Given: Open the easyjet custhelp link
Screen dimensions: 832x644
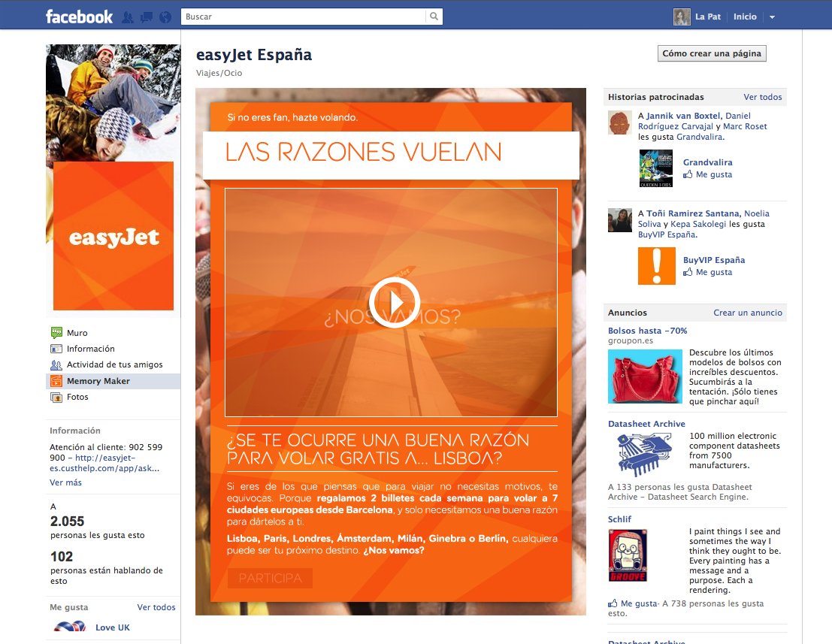Looking at the screenshot, I should pos(105,463).
